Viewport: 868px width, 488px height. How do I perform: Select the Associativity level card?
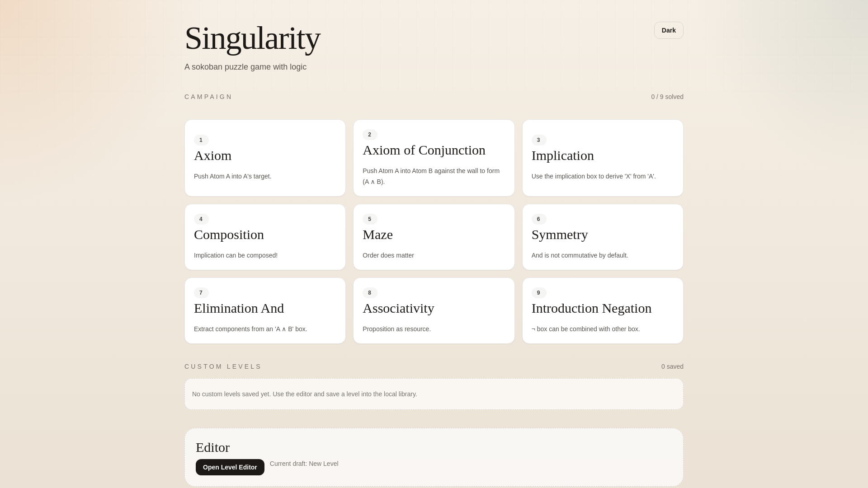point(434,310)
